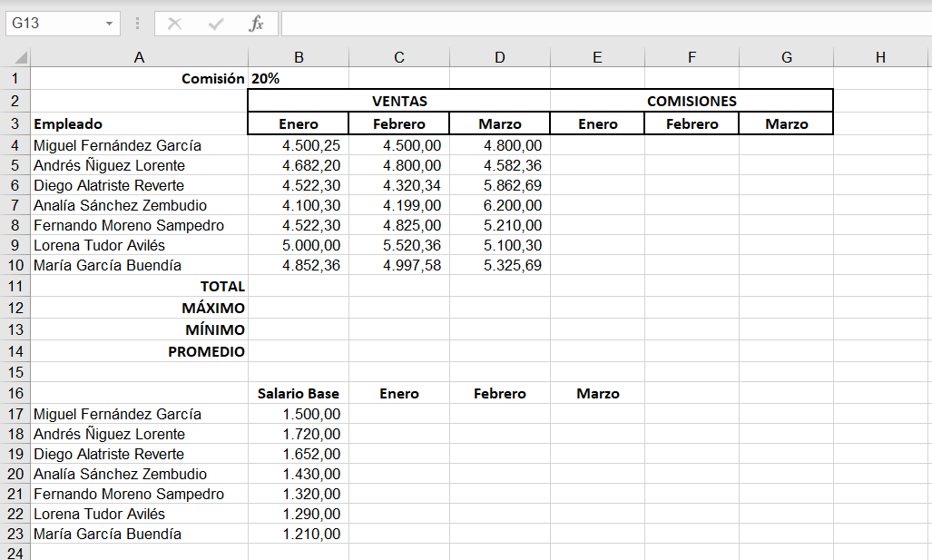Click the Select All corner triangle
Viewport: 932px width, 560px height.
pos(21,58)
